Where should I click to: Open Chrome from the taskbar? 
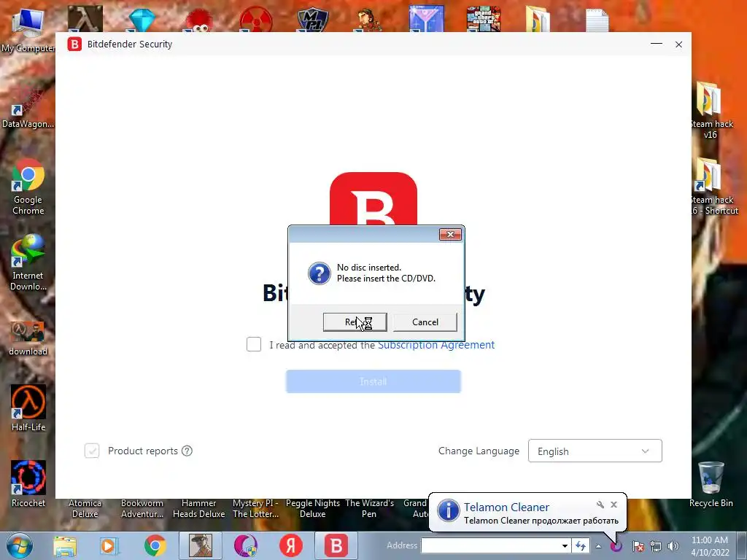pyautogui.click(x=155, y=545)
